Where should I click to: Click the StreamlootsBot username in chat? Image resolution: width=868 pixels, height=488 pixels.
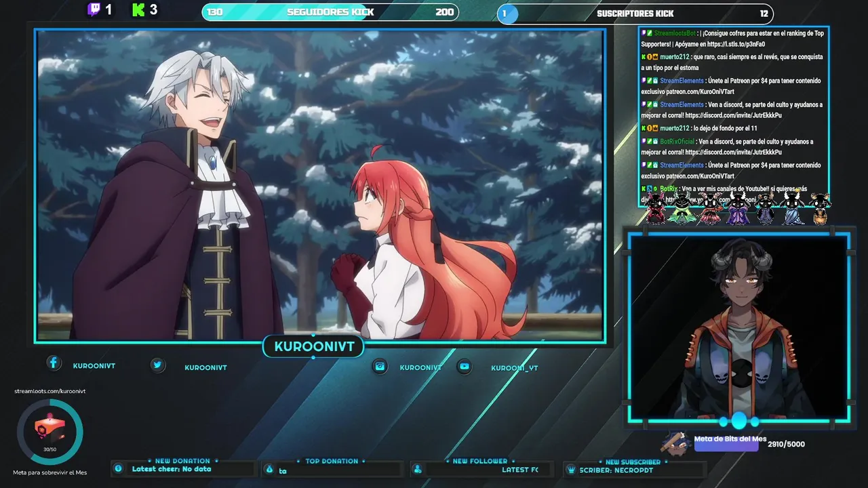[675, 33]
